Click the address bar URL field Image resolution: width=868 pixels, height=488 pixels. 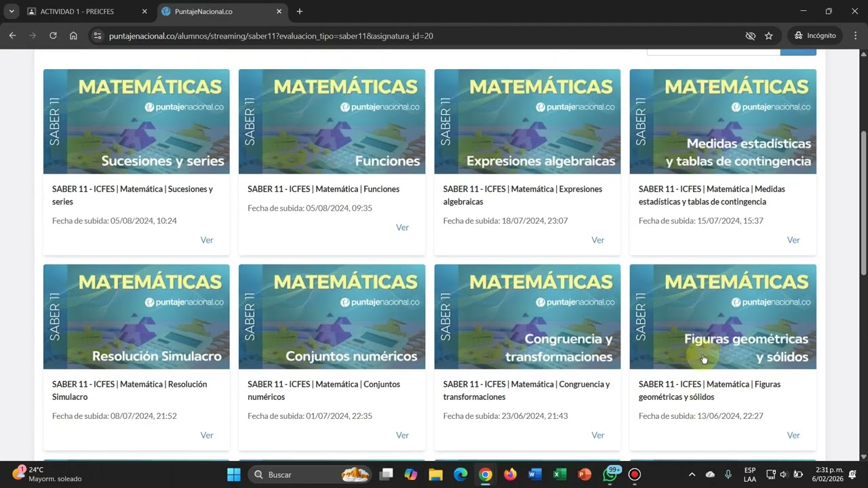[x=420, y=36]
